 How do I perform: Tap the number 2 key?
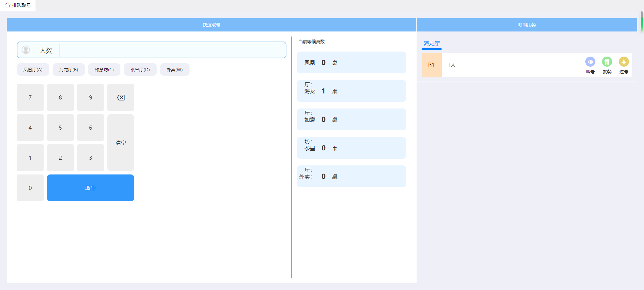60,158
